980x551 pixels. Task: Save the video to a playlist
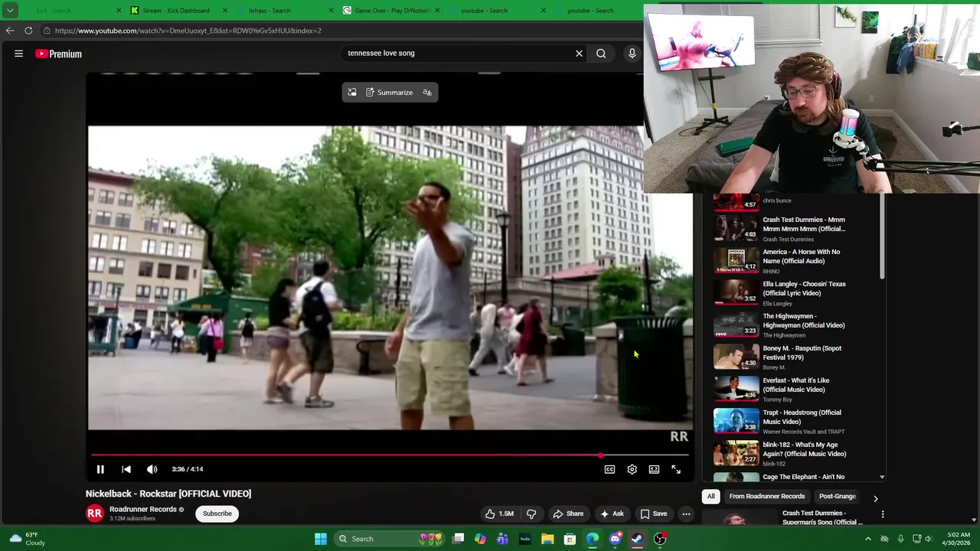tap(653, 514)
